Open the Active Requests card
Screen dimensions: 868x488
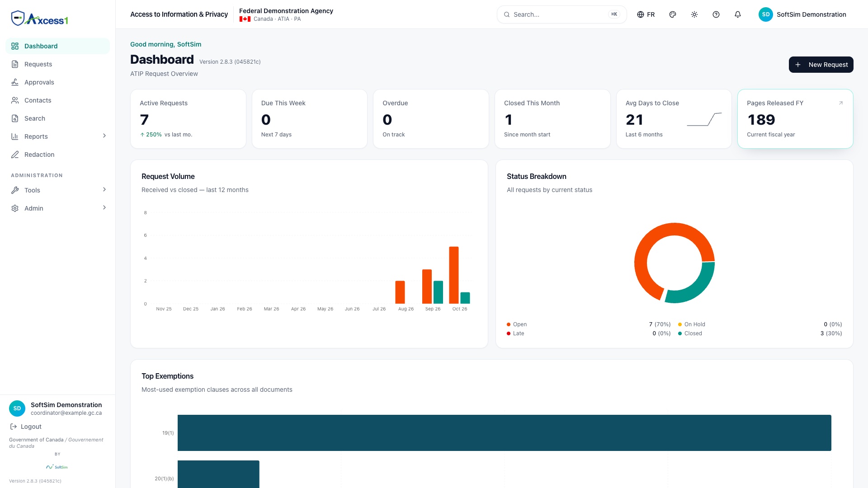click(x=188, y=119)
